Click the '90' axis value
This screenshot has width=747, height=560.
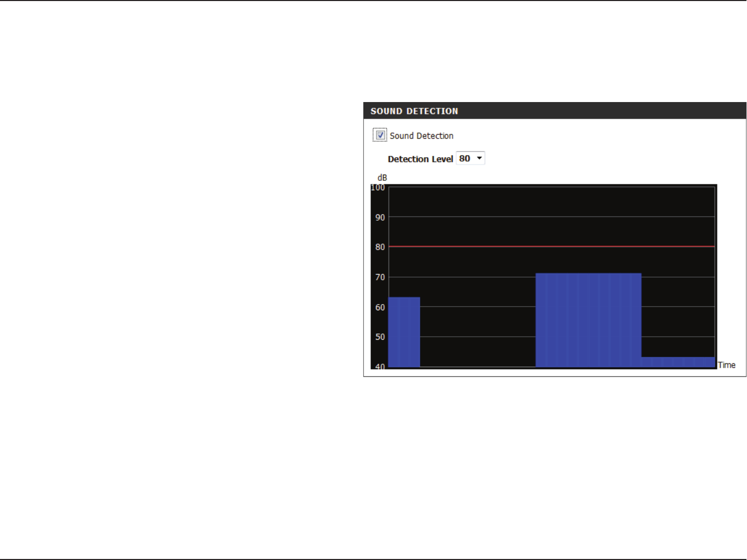tap(380, 218)
